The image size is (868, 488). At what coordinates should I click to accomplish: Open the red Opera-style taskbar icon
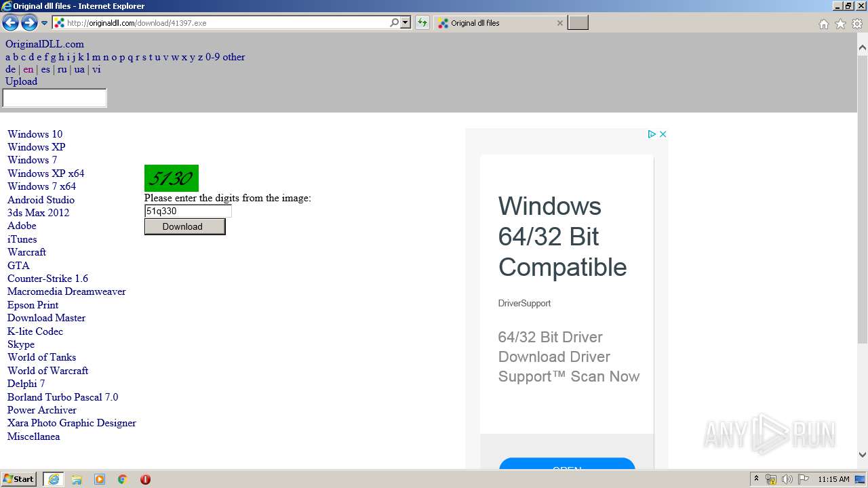click(145, 479)
